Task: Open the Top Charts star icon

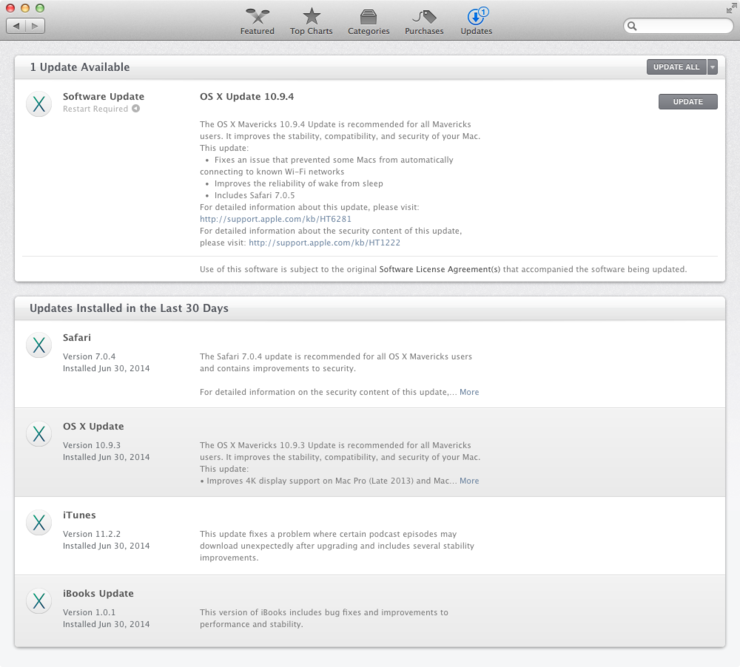Action: 311,16
